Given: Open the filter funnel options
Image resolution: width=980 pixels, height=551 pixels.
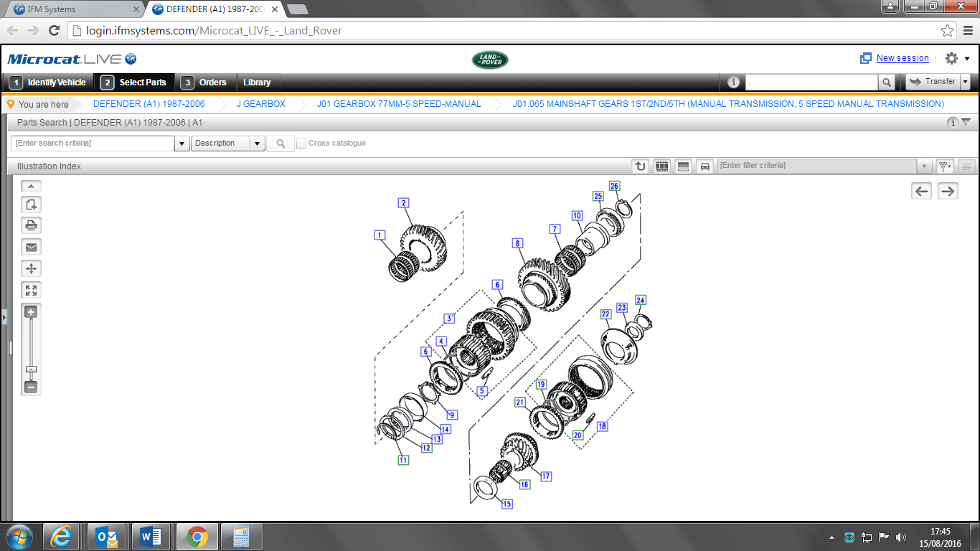Looking at the screenshot, I should [x=945, y=166].
